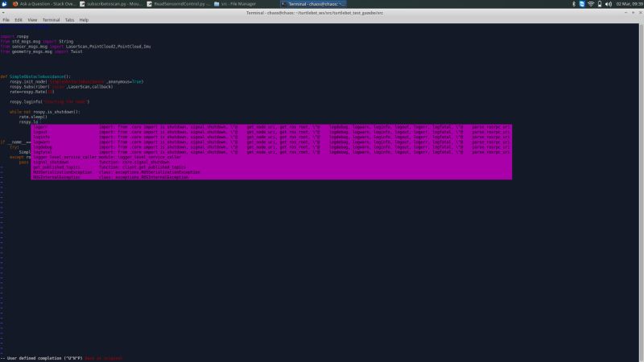Open the volume control icon

[x=609, y=4]
